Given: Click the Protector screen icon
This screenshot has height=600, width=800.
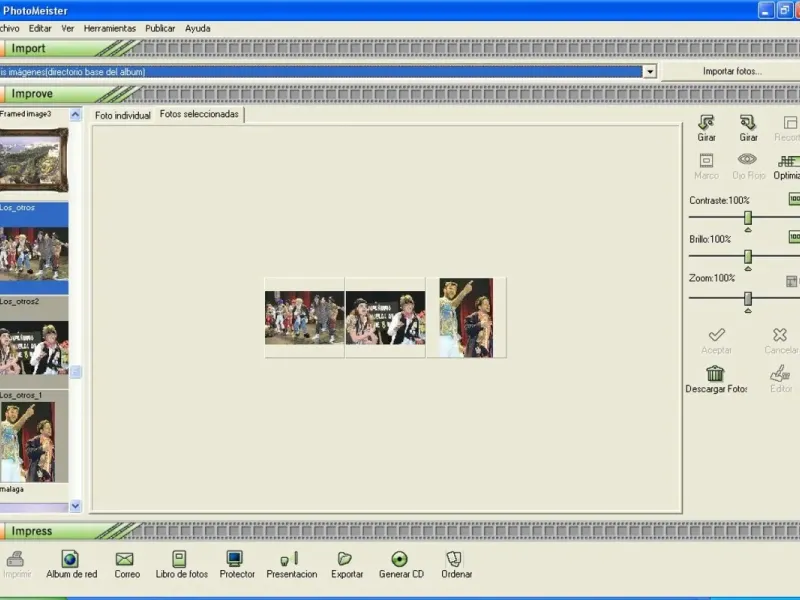Looking at the screenshot, I should (x=235, y=559).
